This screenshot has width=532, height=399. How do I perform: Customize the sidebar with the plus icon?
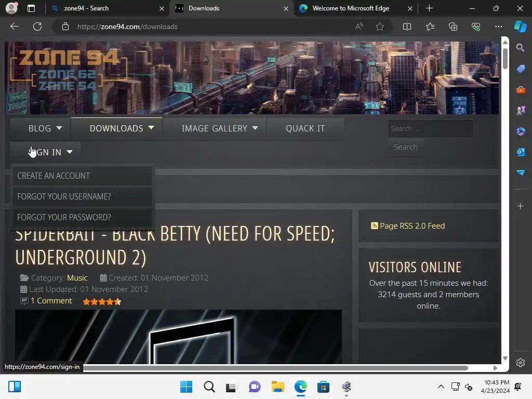[520, 206]
